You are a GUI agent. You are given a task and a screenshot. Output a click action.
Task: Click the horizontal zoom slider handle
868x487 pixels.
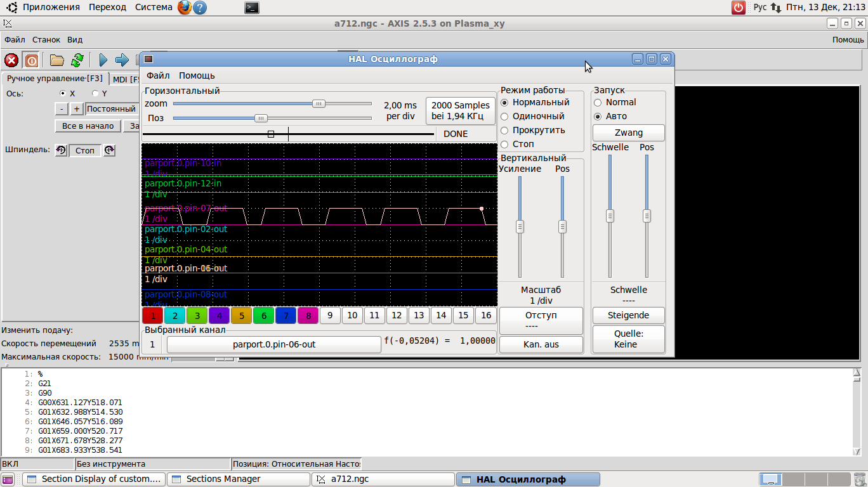pyautogui.click(x=319, y=103)
